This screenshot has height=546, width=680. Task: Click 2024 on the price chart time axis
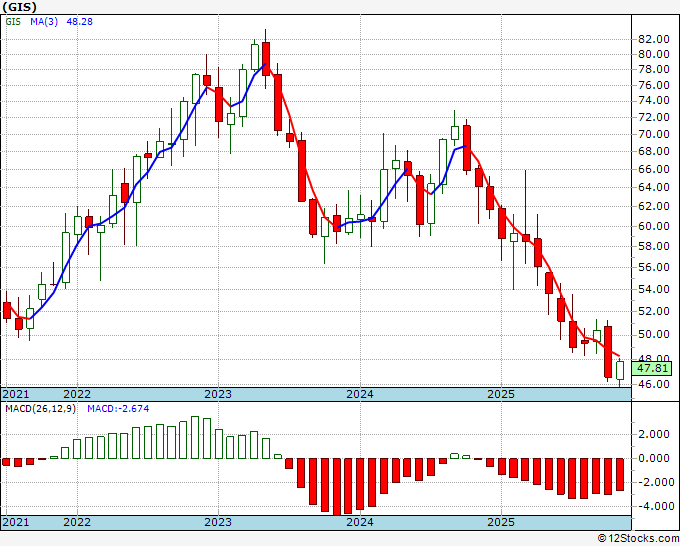(360, 394)
